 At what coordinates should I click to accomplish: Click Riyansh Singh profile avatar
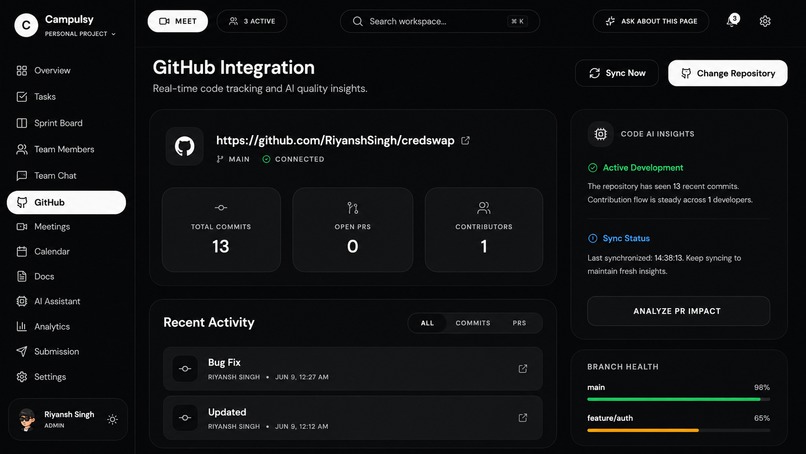(27, 420)
